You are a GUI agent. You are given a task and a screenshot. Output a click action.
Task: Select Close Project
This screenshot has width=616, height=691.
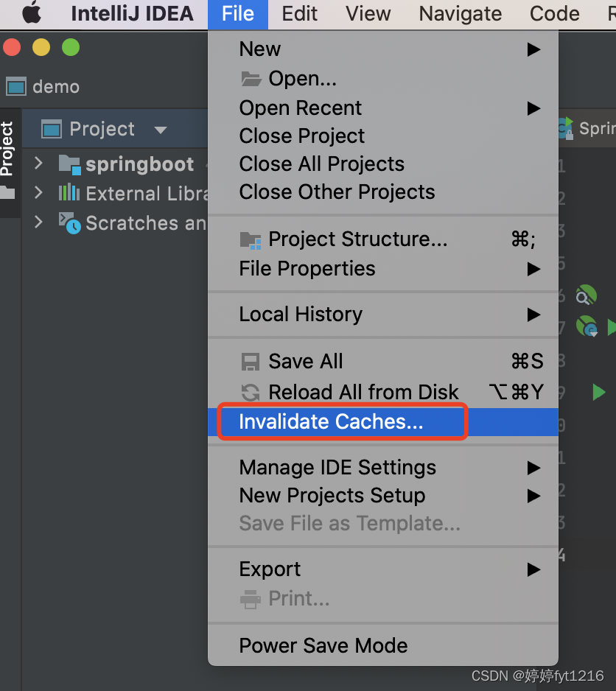click(382, 136)
